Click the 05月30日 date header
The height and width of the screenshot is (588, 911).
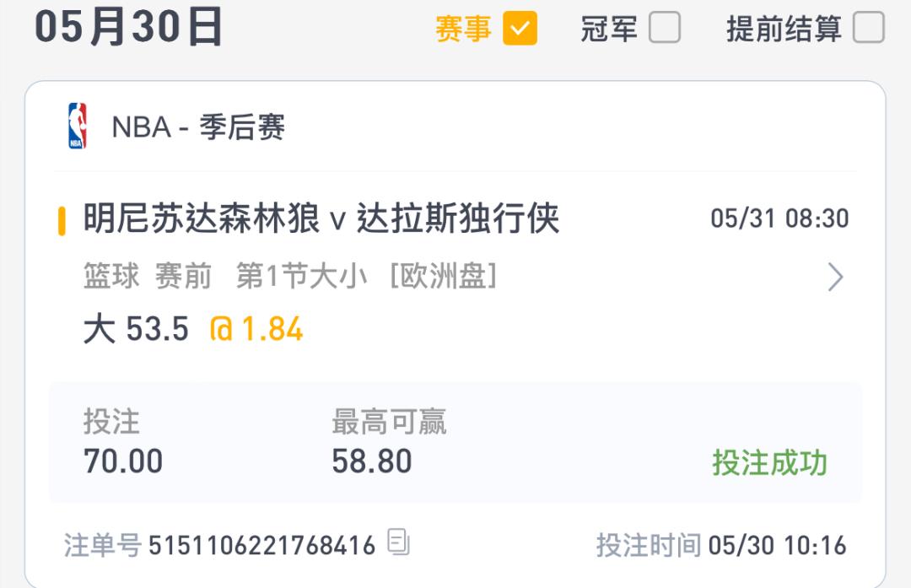pos(128,27)
